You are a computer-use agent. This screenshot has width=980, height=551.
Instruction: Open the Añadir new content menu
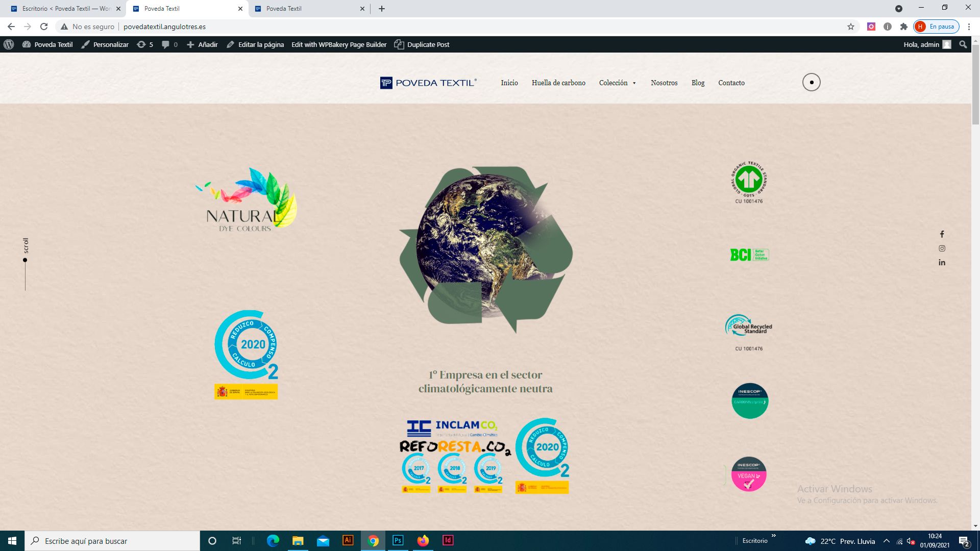(202, 44)
